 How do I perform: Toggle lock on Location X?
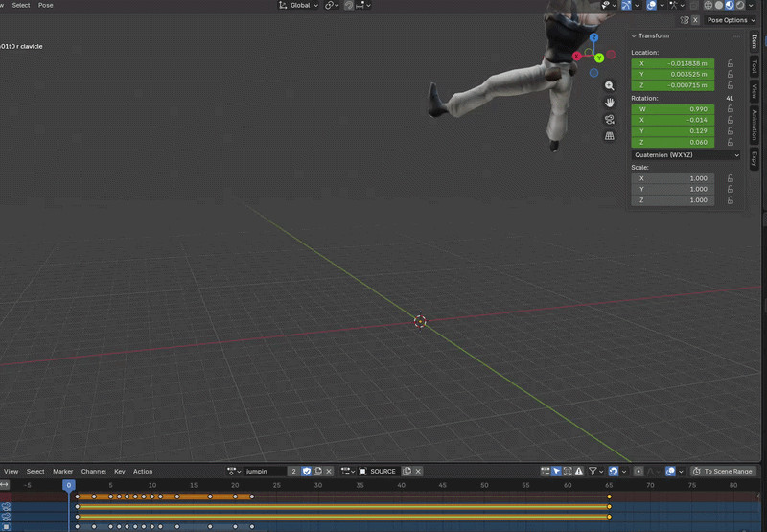coord(731,63)
